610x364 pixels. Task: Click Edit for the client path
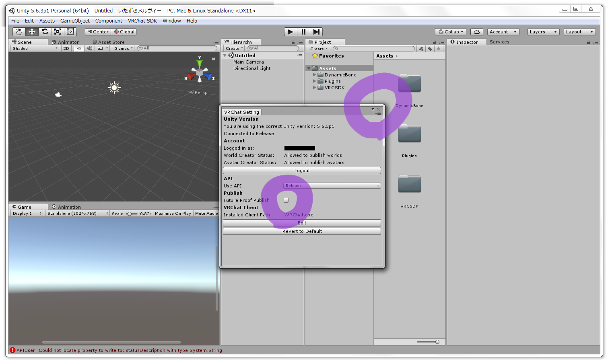pyautogui.click(x=302, y=223)
